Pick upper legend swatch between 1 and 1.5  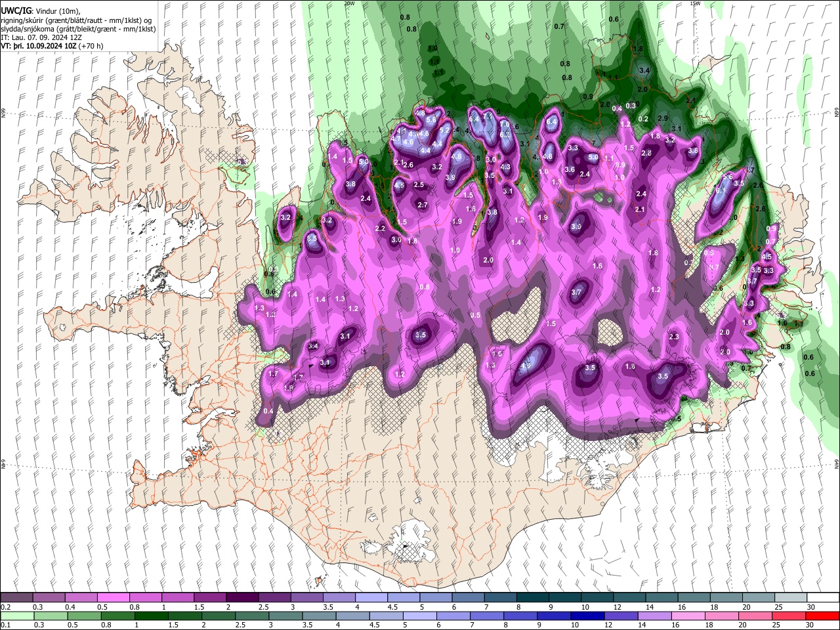177,598
